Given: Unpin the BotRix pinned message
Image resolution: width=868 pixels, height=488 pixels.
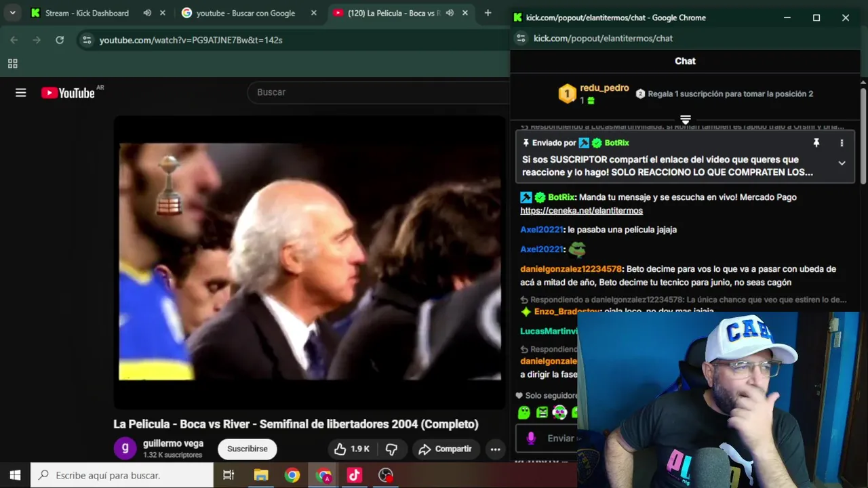Looking at the screenshot, I should (816, 143).
